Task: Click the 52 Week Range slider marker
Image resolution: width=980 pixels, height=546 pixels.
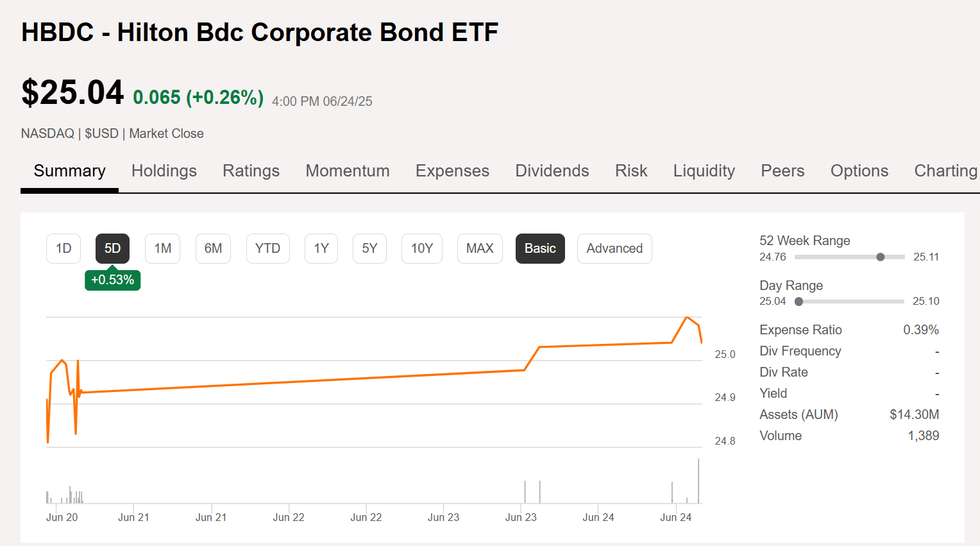Action: click(x=881, y=257)
